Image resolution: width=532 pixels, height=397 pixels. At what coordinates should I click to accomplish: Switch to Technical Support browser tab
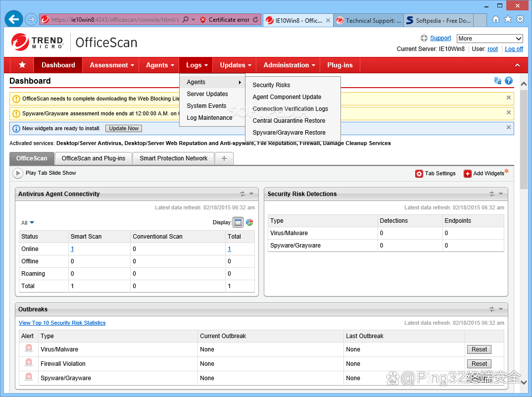369,20
